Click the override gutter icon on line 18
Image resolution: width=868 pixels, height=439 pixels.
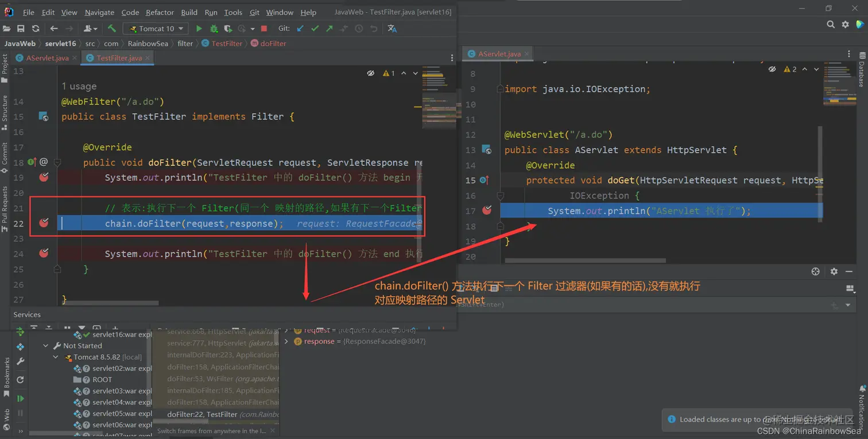click(x=32, y=162)
